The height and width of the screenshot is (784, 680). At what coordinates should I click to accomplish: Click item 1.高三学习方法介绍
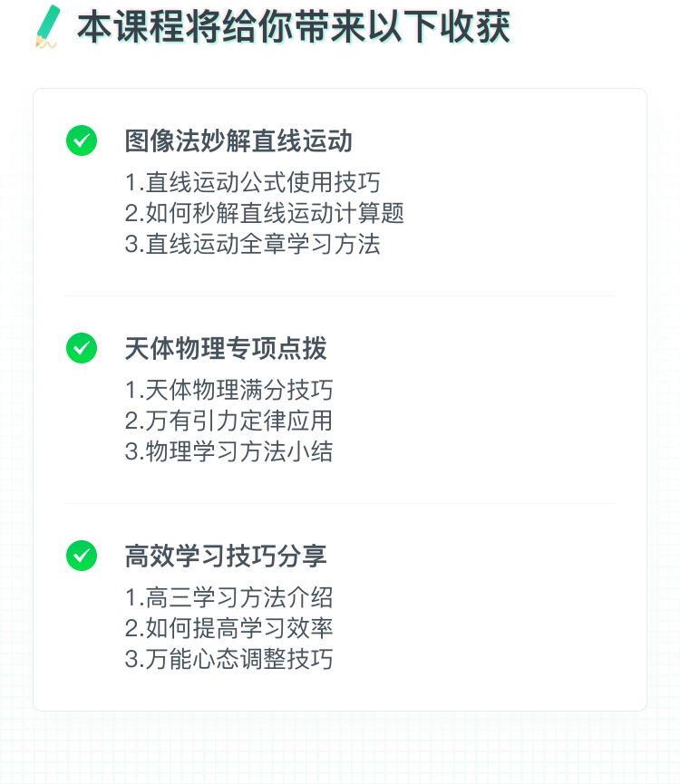click(229, 597)
